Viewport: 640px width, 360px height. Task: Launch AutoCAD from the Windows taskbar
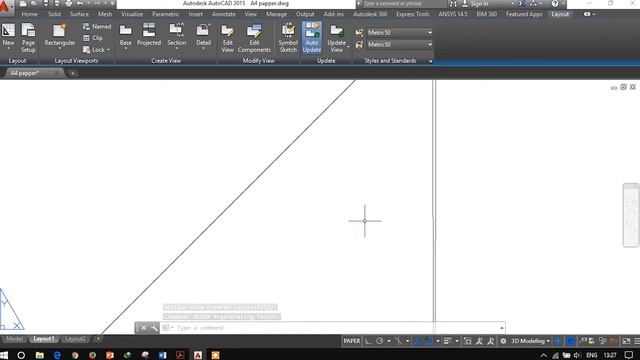coord(198,355)
